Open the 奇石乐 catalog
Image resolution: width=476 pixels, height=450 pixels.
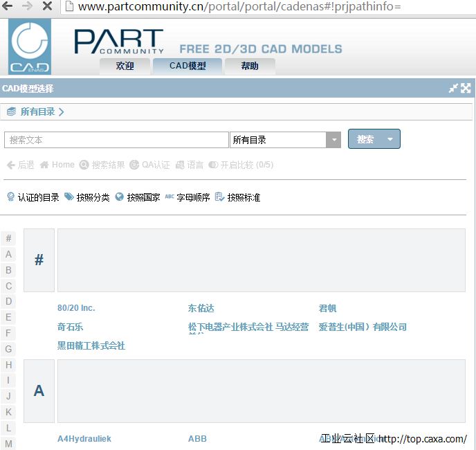click(70, 327)
